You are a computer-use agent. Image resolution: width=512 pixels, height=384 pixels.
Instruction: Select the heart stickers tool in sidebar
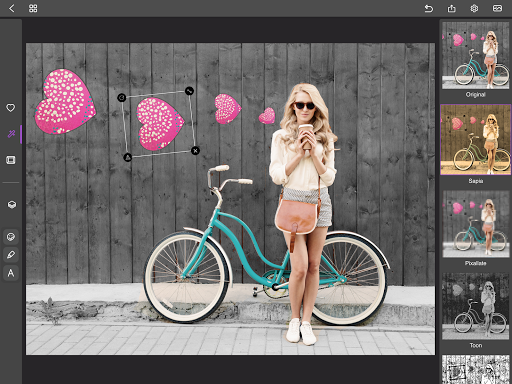pos(11,108)
